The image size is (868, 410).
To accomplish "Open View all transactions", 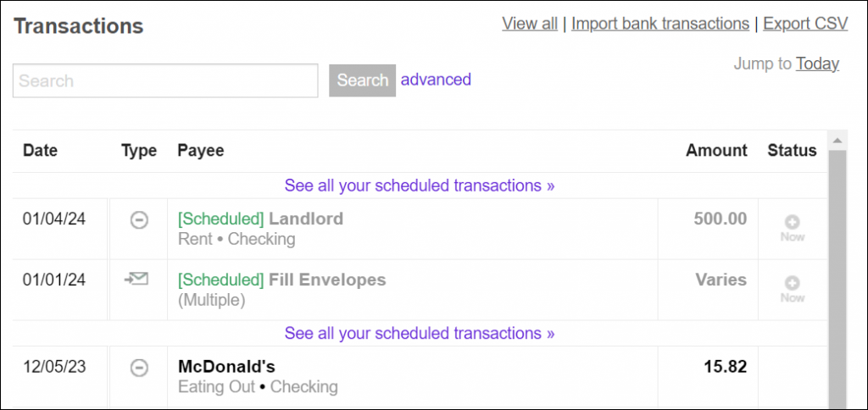I will pos(530,24).
